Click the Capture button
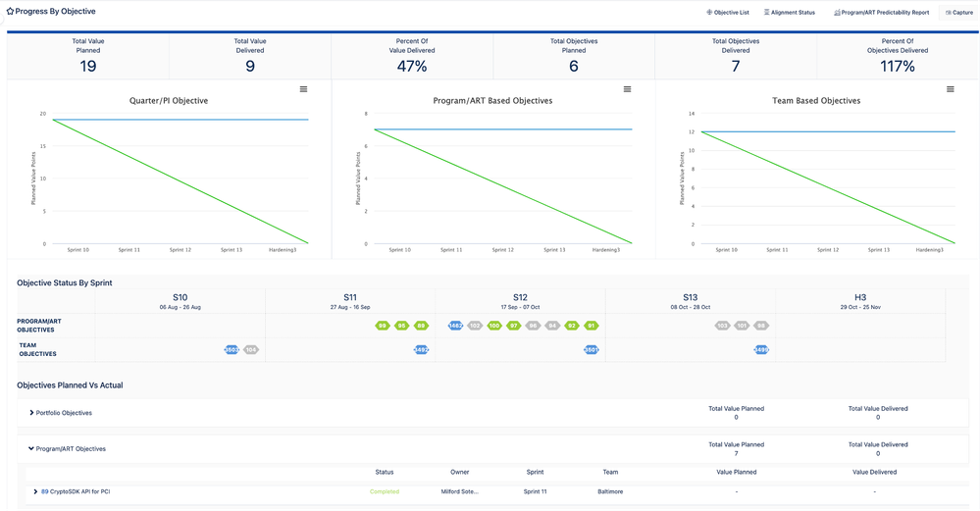This screenshot has height=511, width=980. (x=959, y=13)
